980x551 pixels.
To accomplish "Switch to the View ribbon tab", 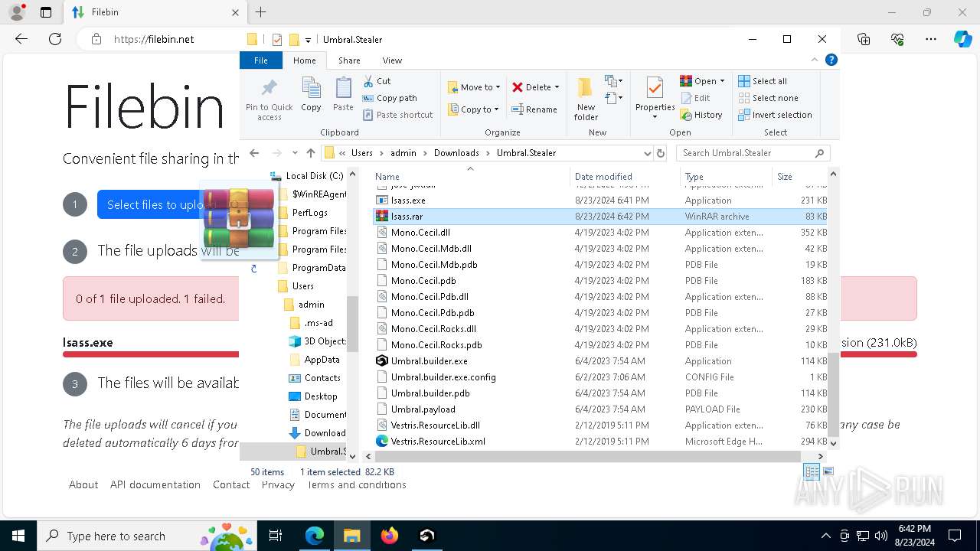I will [392, 60].
